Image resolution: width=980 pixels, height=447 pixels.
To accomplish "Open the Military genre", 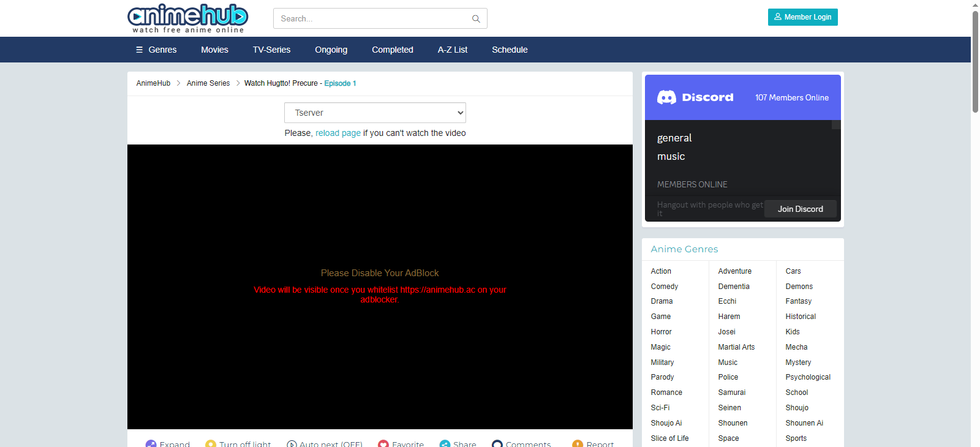I will coord(662,362).
